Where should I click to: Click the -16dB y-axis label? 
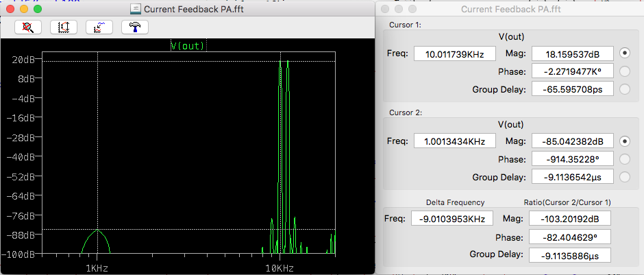click(20, 117)
